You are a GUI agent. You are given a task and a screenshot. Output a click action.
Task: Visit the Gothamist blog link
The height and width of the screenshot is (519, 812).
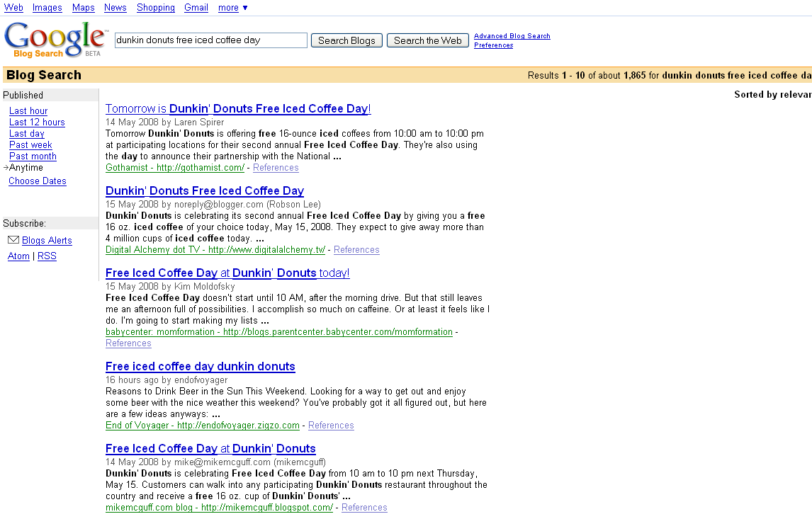point(175,168)
